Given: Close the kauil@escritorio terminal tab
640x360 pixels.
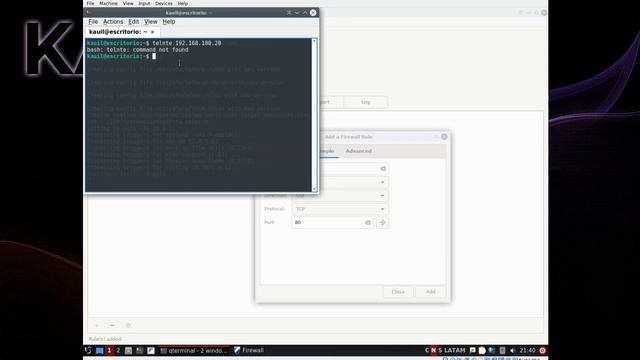Looking at the screenshot, I should pyautogui.click(x=153, y=32).
